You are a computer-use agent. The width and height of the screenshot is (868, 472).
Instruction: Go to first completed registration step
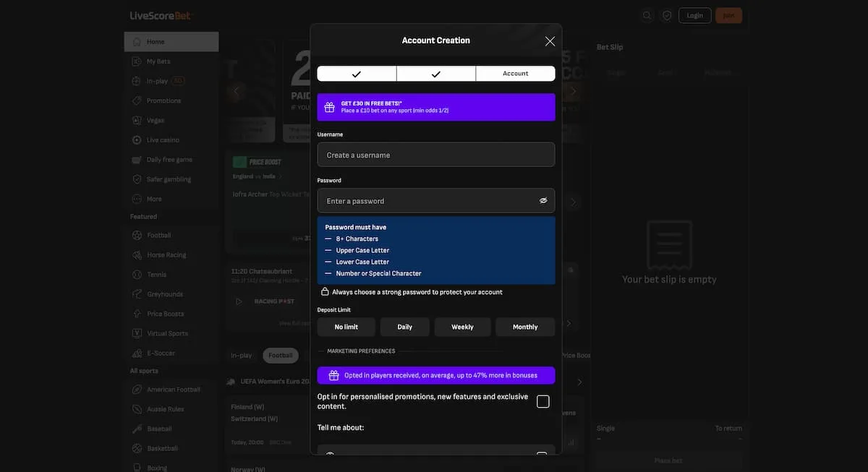(357, 74)
